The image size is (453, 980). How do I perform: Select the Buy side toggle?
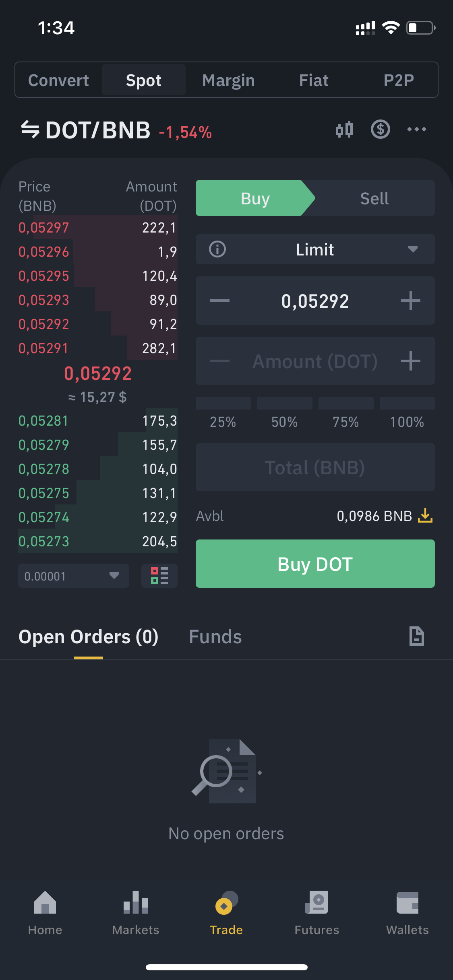(x=255, y=198)
